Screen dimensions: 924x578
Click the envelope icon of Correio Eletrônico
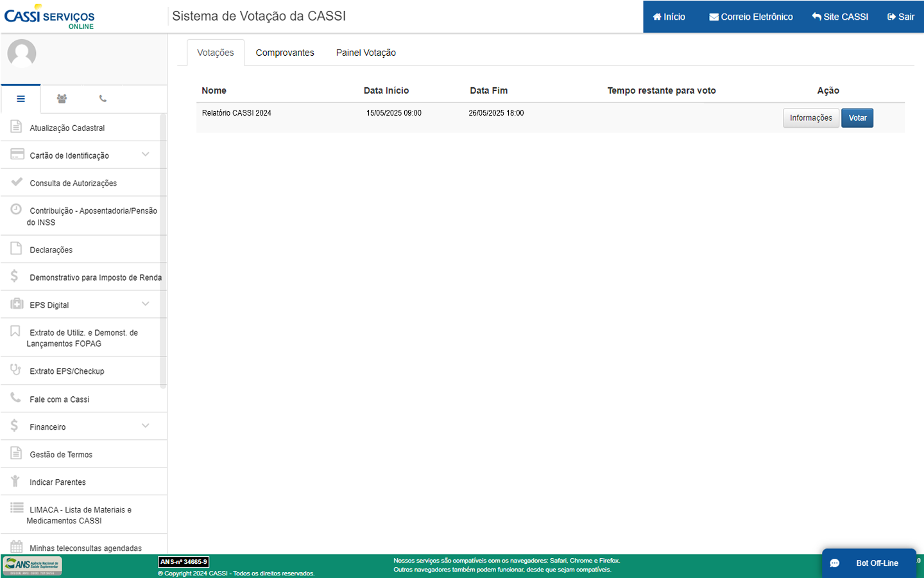click(714, 17)
